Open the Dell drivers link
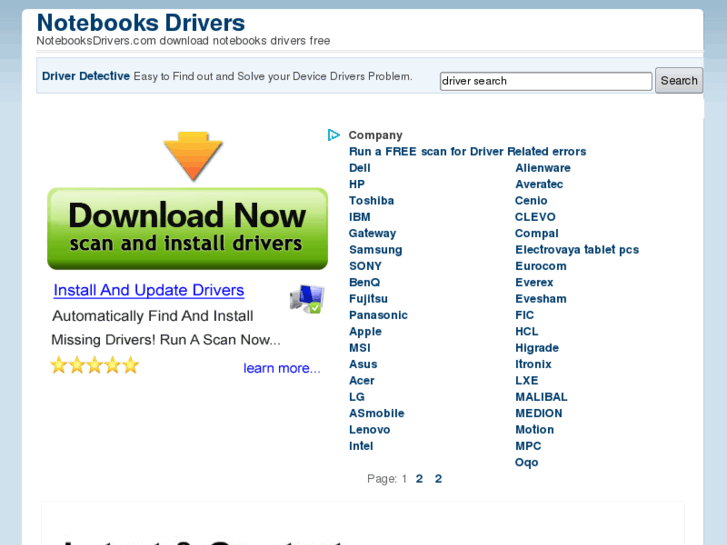The width and height of the screenshot is (727, 545). pos(360,168)
